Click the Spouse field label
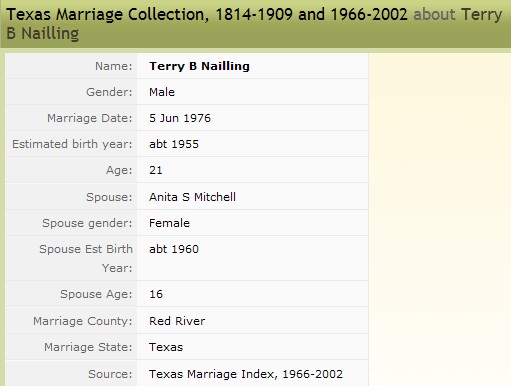The height and width of the screenshot is (391, 511). (x=109, y=197)
